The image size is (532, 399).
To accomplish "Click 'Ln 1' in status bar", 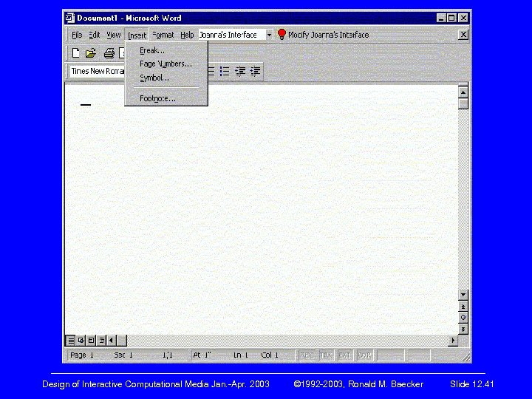I will coord(241,355).
